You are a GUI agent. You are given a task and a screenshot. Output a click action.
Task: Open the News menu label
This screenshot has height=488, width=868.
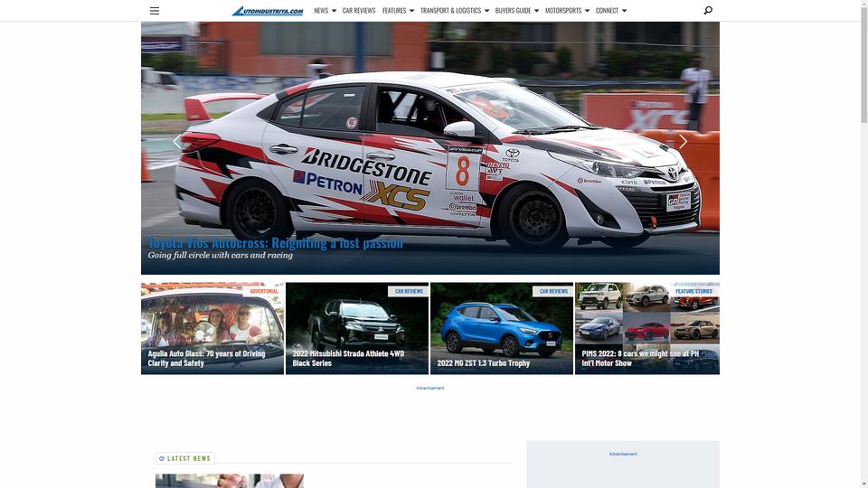point(321,11)
